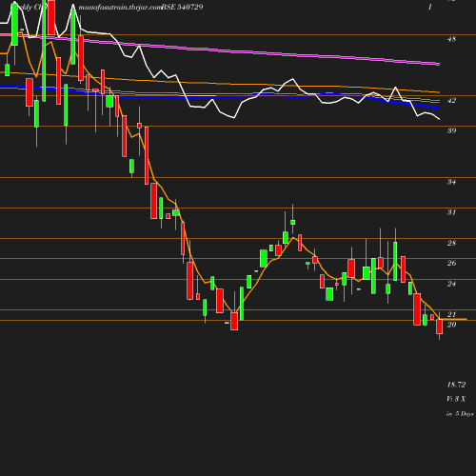Click the price label 34
Viewport: 476px width, 476px height.
click(451, 182)
